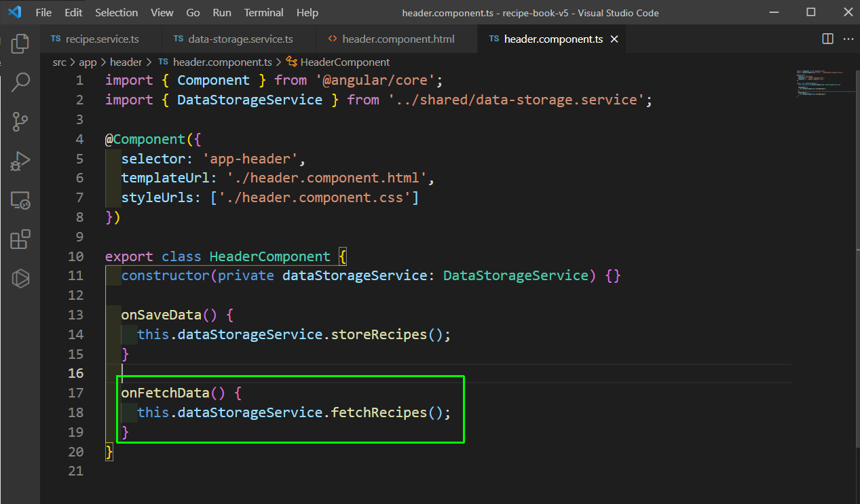This screenshot has height=504, width=860.
Task: Switch to the data-storage.service.ts tab
Action: pyautogui.click(x=238, y=39)
